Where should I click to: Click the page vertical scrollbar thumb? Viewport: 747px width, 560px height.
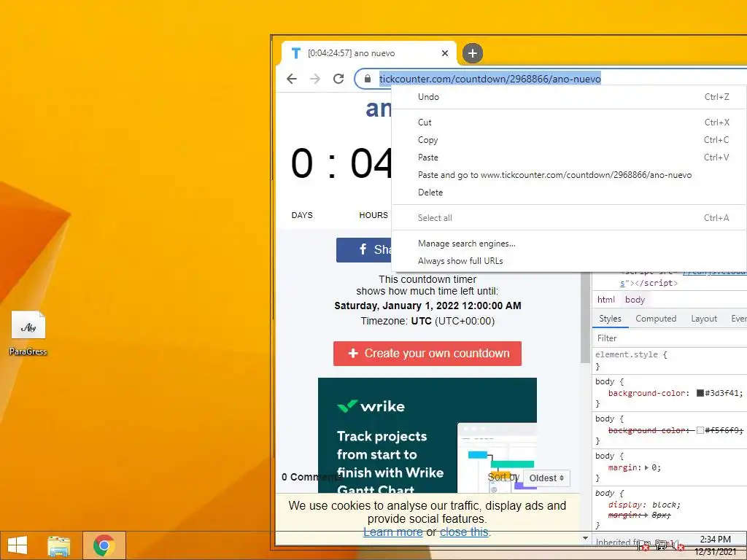(585, 318)
